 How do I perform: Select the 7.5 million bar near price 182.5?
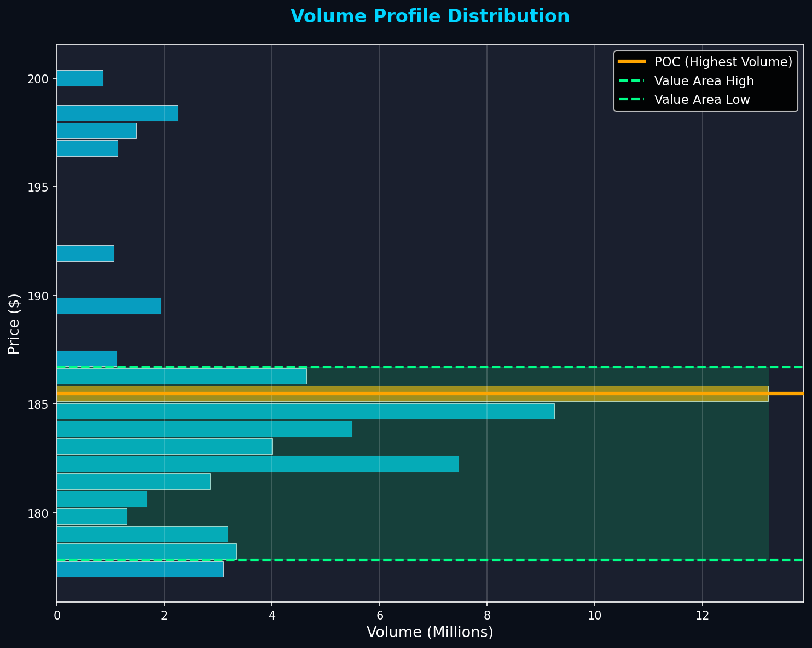tap(246, 464)
